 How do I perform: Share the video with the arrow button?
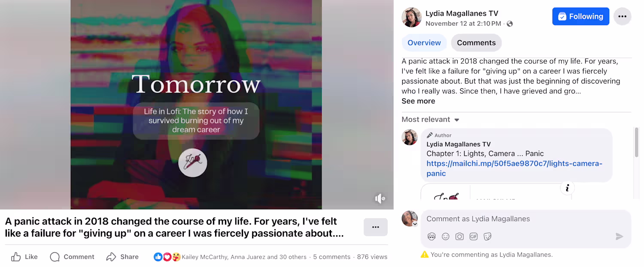coord(122,257)
